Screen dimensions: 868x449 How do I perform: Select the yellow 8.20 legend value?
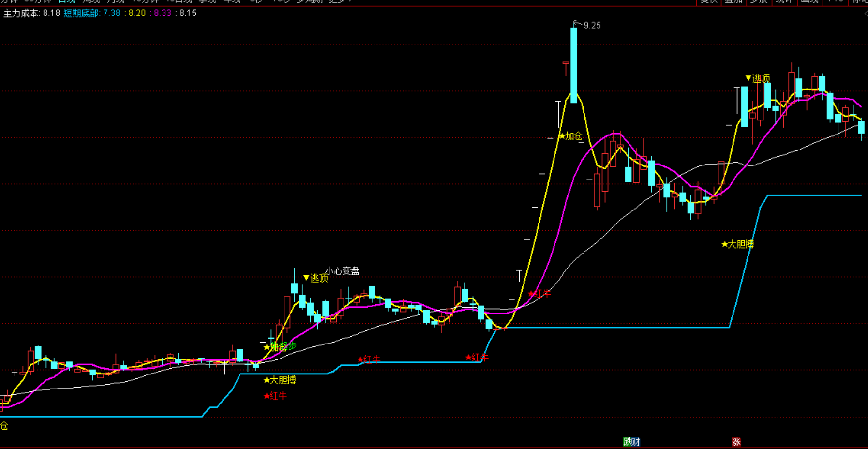[136, 14]
